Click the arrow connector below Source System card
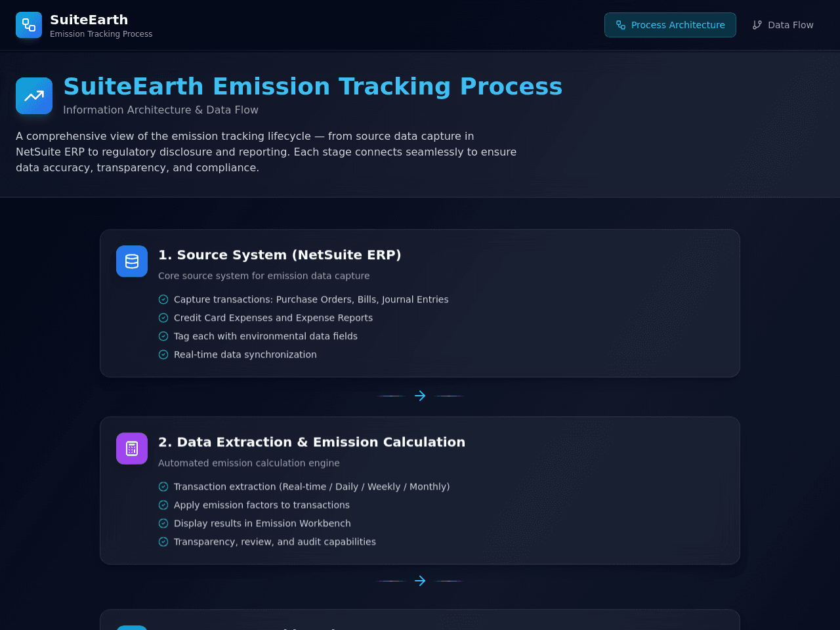This screenshot has height=630, width=840. [x=420, y=396]
